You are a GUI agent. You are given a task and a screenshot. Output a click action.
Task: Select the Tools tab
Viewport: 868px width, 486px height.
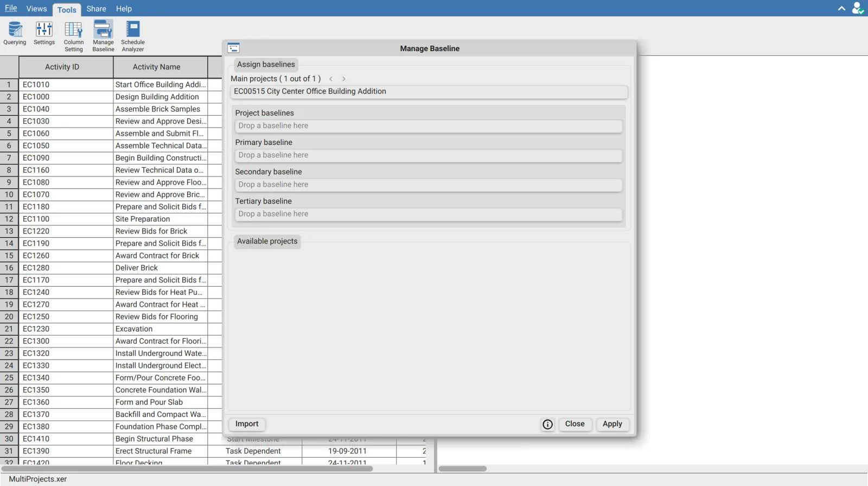pos(67,9)
